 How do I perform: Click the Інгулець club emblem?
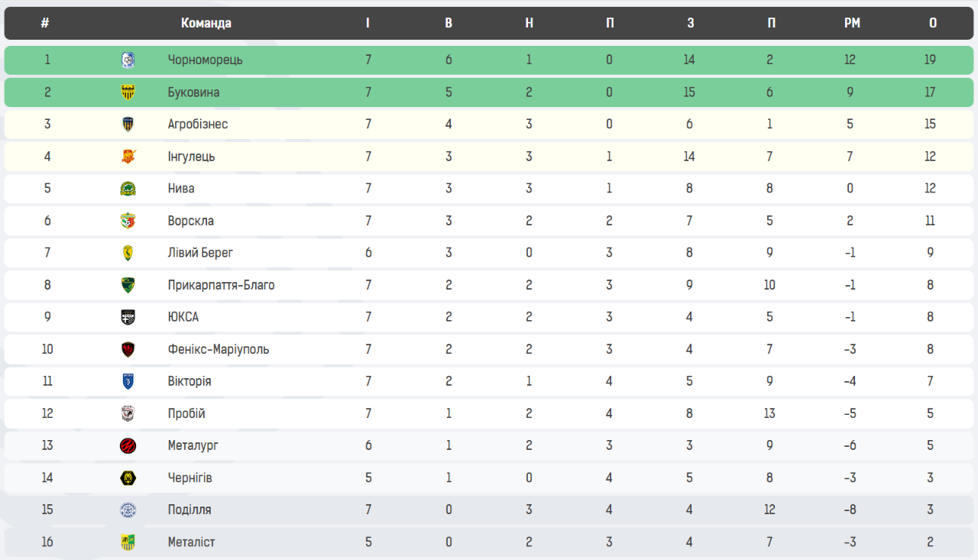click(128, 157)
